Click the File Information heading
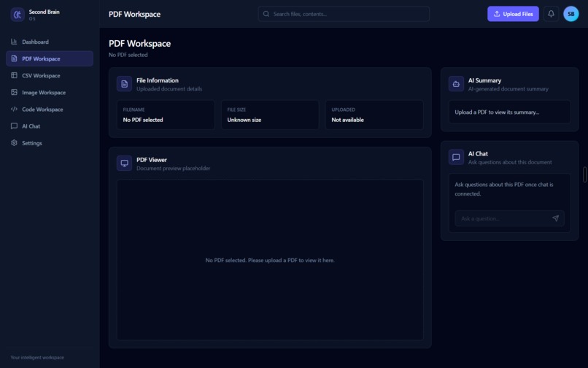This screenshot has width=588, height=368. click(x=158, y=80)
